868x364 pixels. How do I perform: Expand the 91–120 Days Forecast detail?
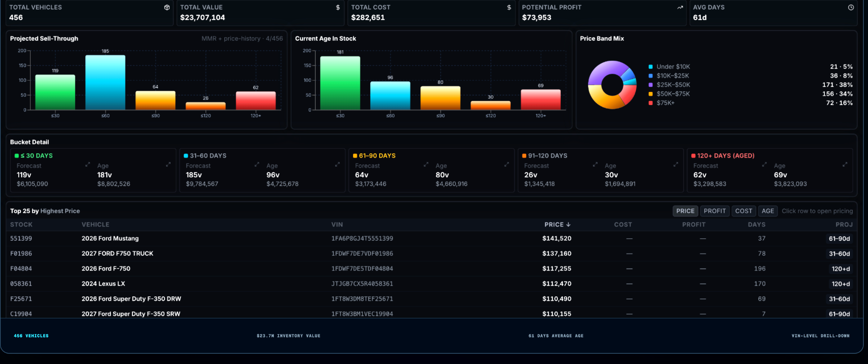tap(595, 164)
